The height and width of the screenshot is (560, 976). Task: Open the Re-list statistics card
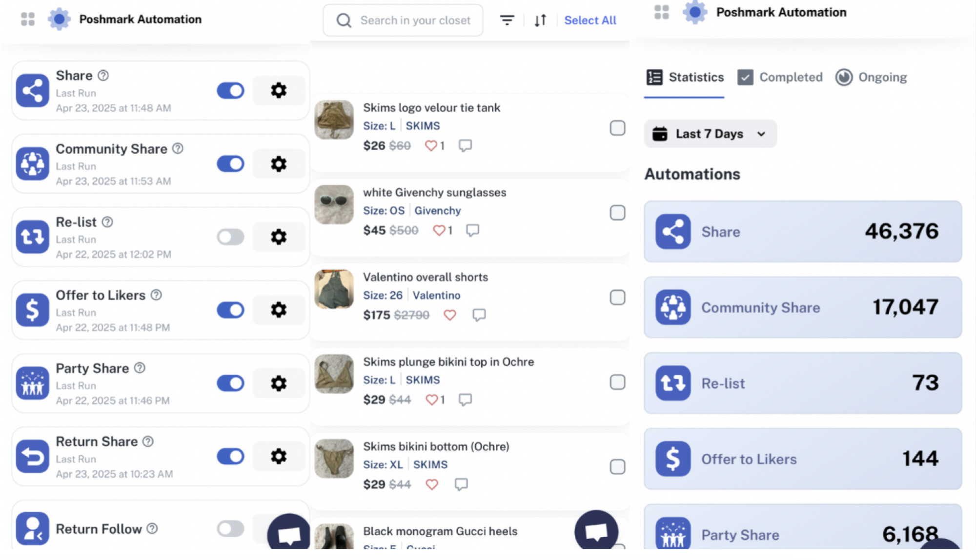pyautogui.click(x=803, y=383)
